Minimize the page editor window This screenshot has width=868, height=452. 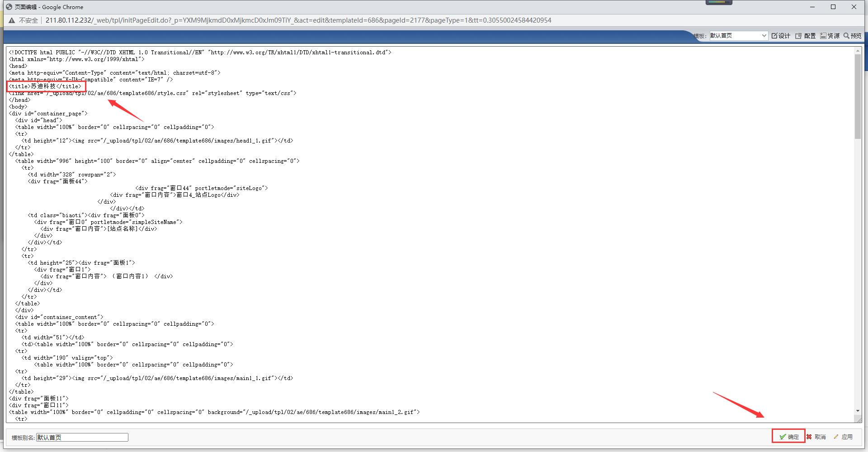point(812,7)
